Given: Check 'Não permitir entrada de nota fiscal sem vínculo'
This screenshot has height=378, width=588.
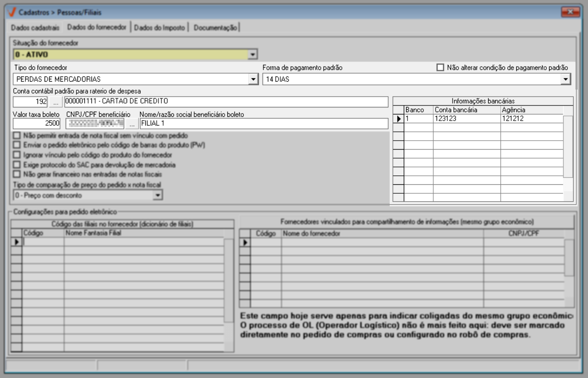Looking at the screenshot, I should (17, 136).
